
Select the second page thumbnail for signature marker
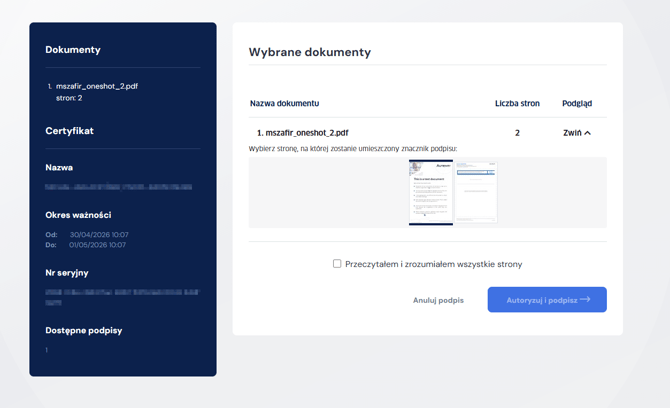476,192
